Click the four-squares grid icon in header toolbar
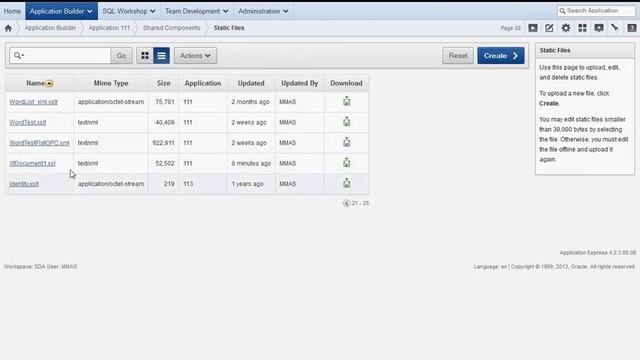Viewport: 640px width, 360px height. pyautogui.click(x=582, y=28)
